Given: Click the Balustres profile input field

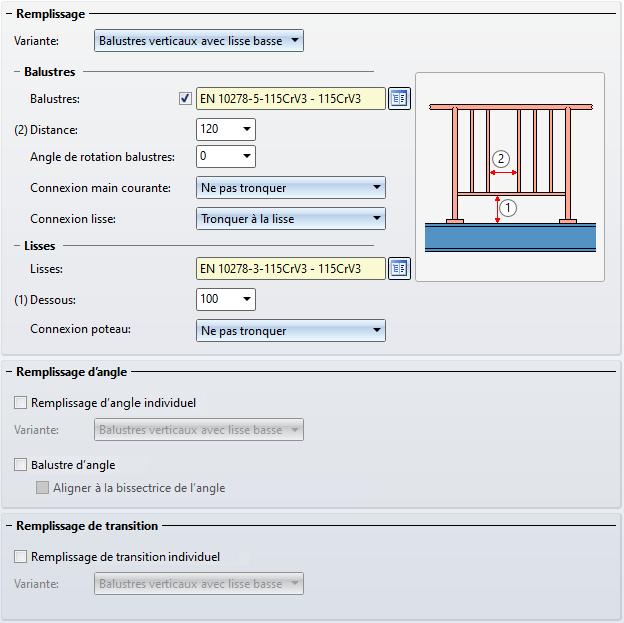Looking at the screenshot, I should 291,98.
